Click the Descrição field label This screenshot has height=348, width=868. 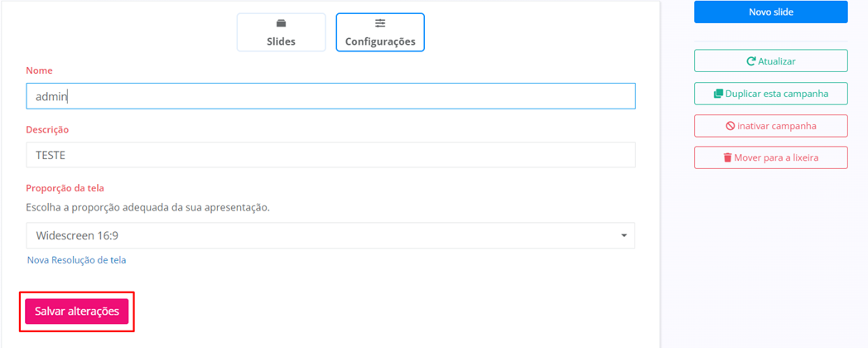pos(47,130)
